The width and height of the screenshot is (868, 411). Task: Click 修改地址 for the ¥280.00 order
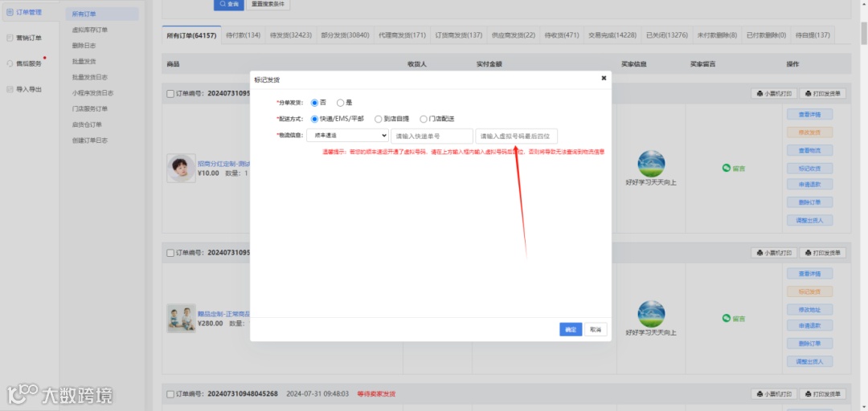click(x=809, y=309)
